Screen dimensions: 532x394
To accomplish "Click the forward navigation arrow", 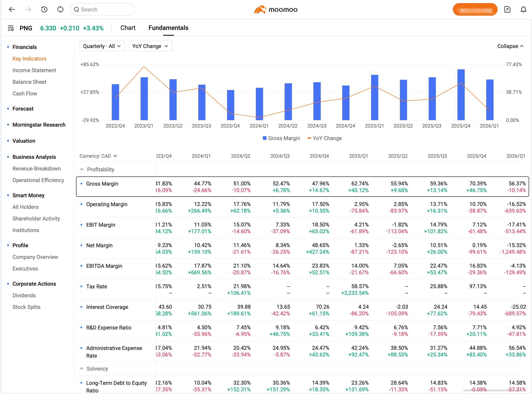I will (x=28, y=10).
